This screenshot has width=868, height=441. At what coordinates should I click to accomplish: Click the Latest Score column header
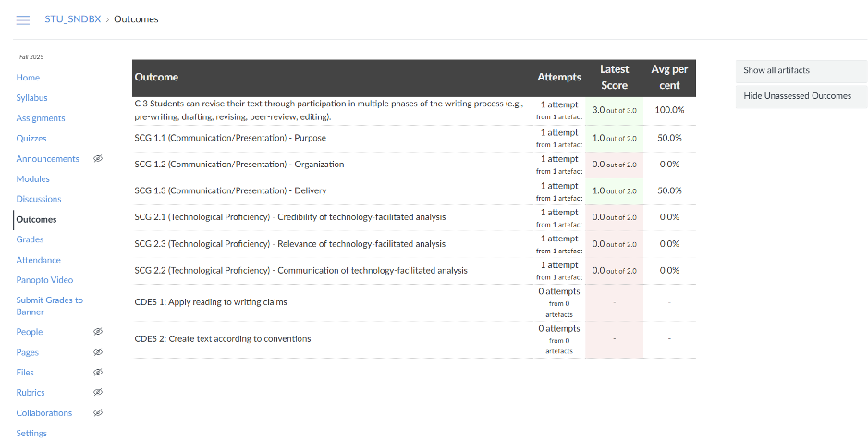point(615,78)
